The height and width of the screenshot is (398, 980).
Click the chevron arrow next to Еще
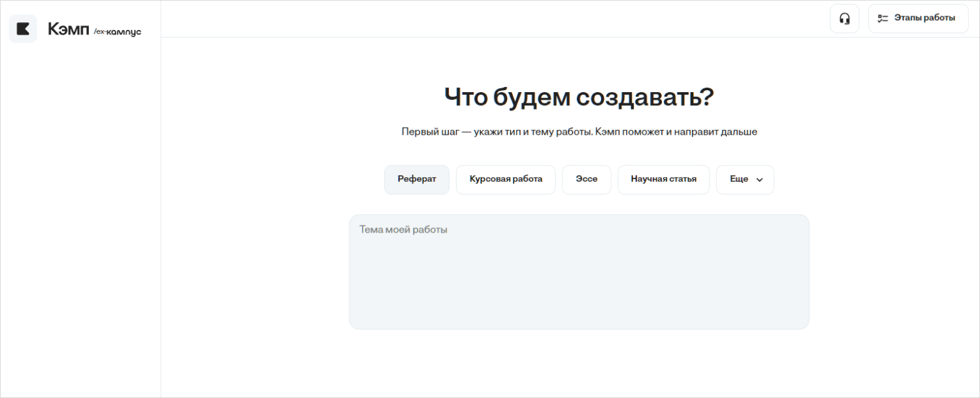(759, 180)
